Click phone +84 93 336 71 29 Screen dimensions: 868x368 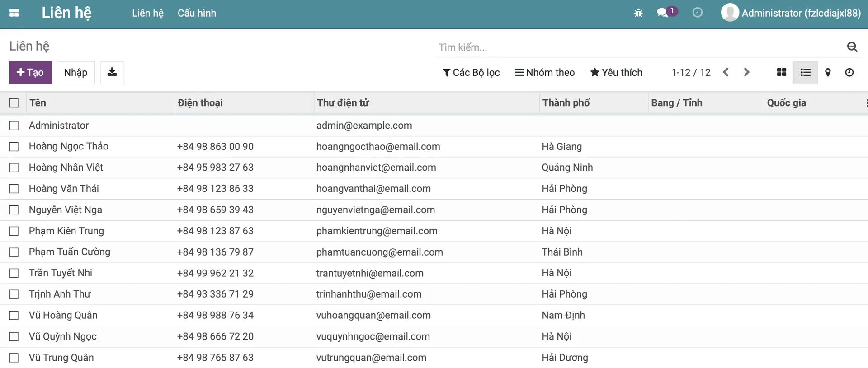pos(215,294)
